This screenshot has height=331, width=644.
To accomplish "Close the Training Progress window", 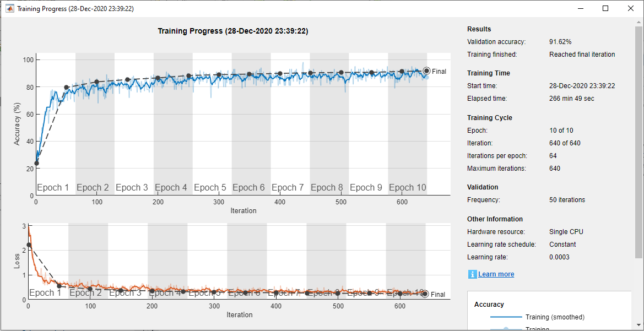I will point(630,8).
